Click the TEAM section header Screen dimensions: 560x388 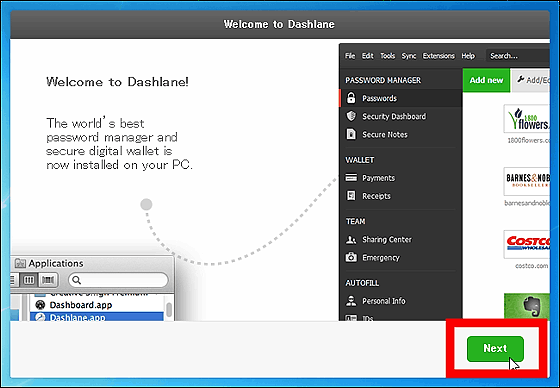(x=355, y=221)
